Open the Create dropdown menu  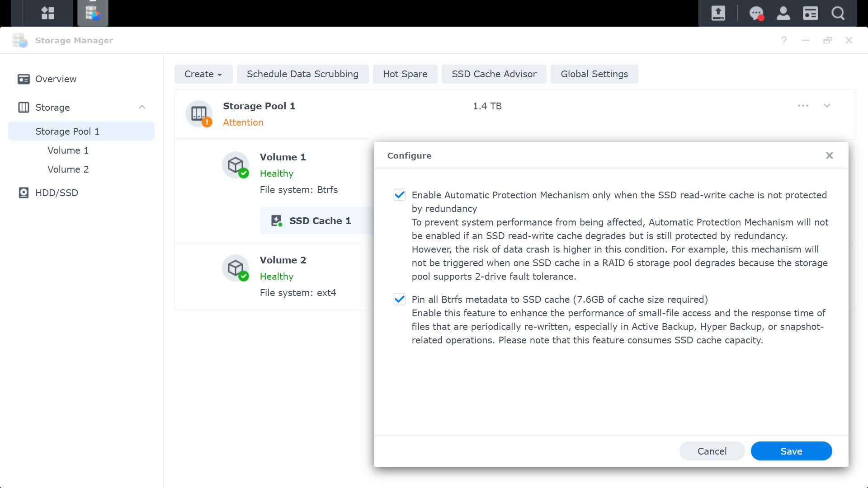click(203, 74)
